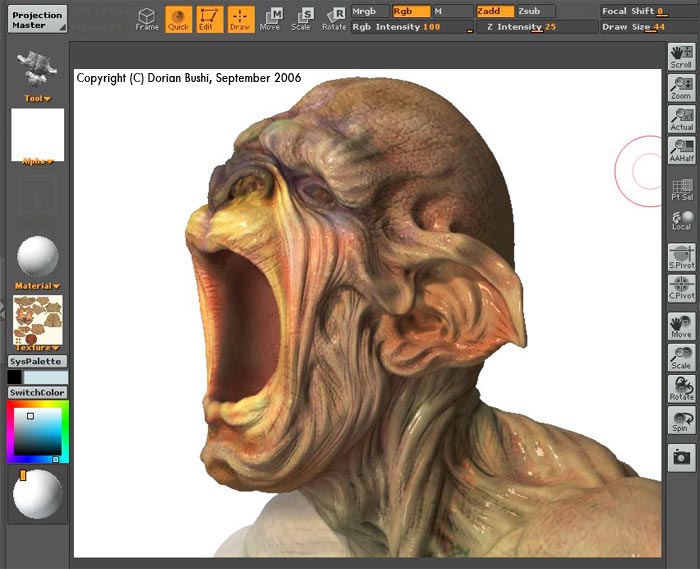Toggle Rgb painting mode

click(x=411, y=11)
